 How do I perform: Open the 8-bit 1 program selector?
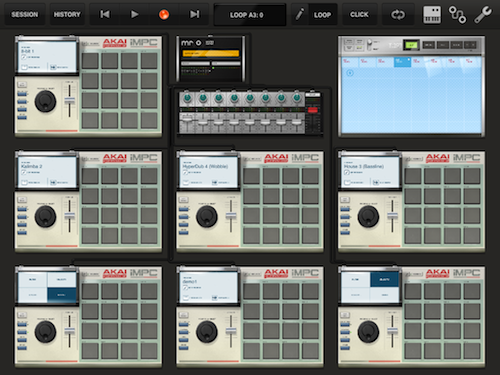[28, 51]
